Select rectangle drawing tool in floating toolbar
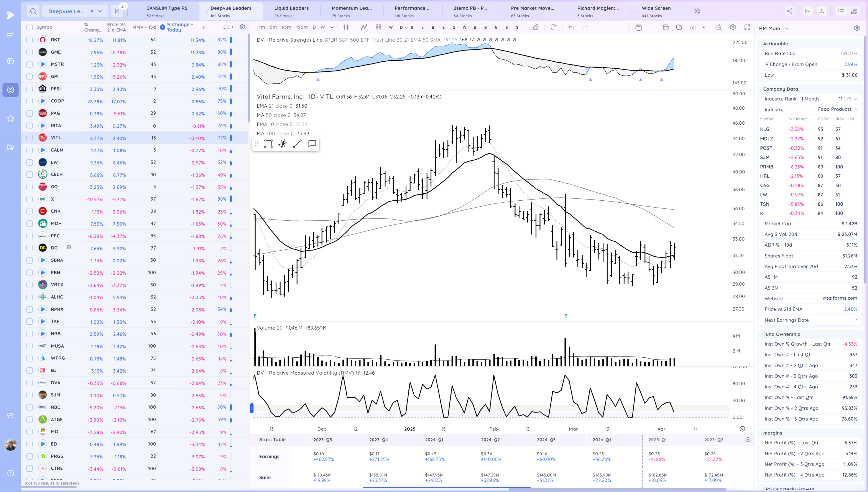The height and width of the screenshot is (492, 868). click(x=268, y=144)
